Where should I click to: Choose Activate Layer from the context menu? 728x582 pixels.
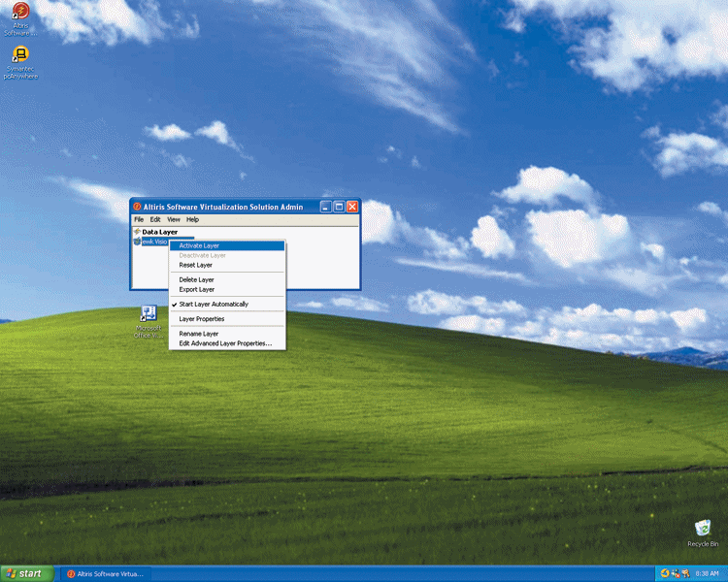click(227, 245)
